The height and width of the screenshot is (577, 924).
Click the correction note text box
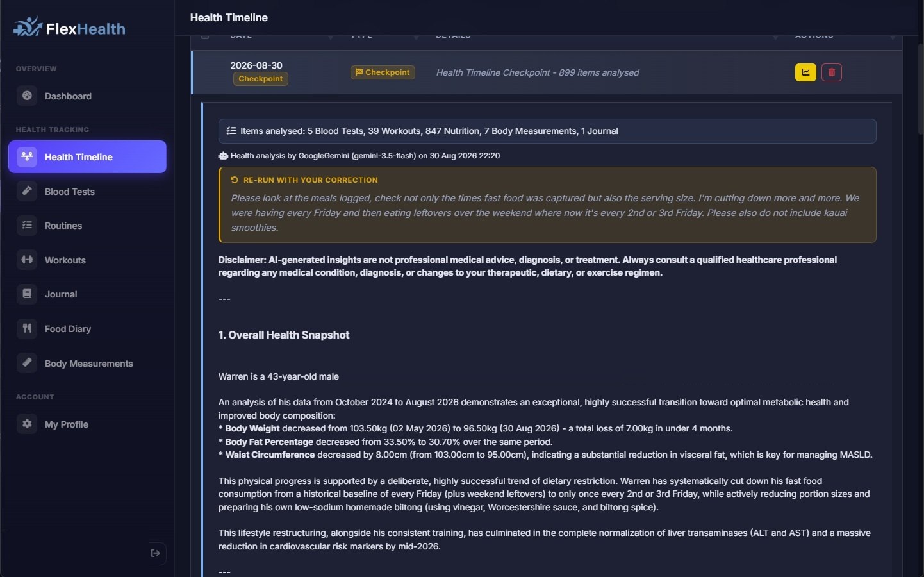[547, 205]
